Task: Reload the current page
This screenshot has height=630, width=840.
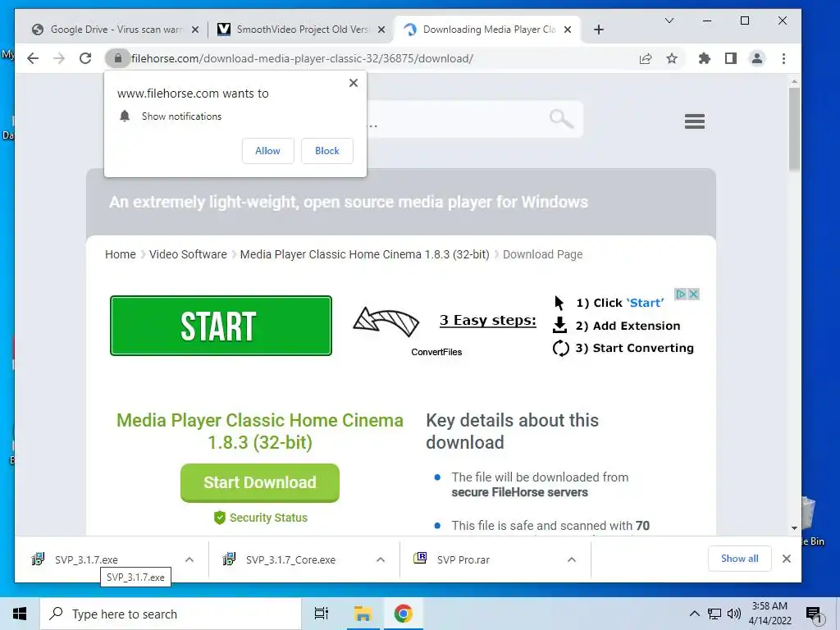Action: click(85, 58)
